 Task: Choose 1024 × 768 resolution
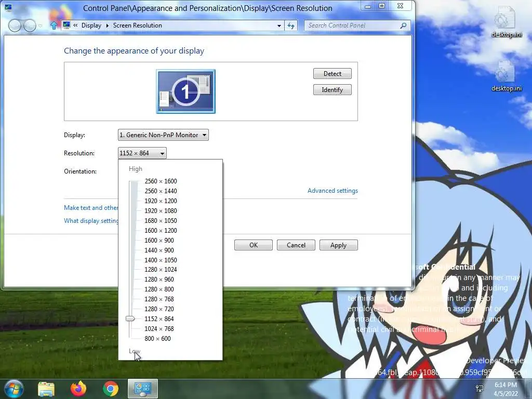tap(159, 329)
